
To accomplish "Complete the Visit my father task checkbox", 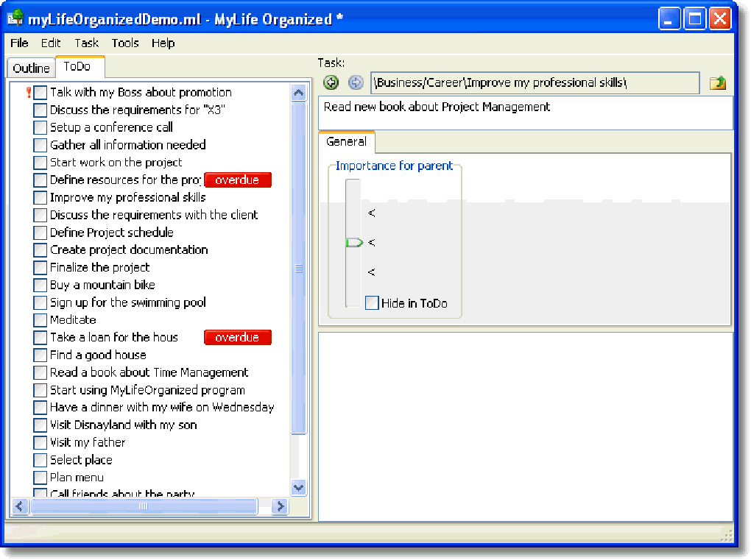I will [x=40, y=443].
